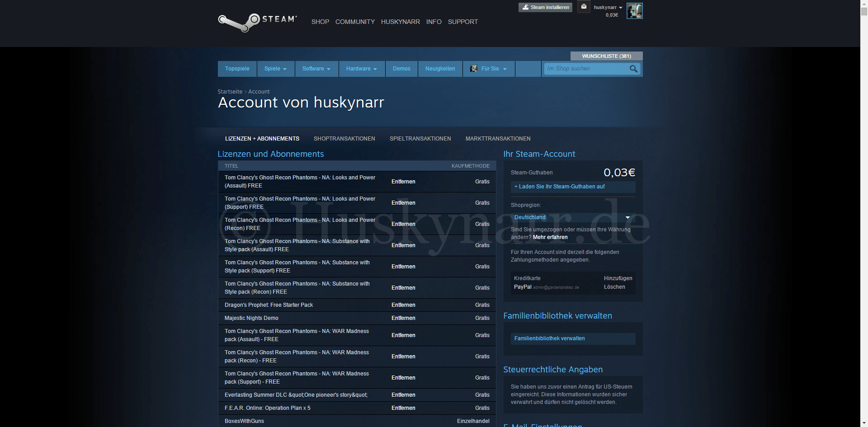Switch to Markttransaktionen tab
Image resolution: width=868 pixels, height=427 pixels.
498,139
